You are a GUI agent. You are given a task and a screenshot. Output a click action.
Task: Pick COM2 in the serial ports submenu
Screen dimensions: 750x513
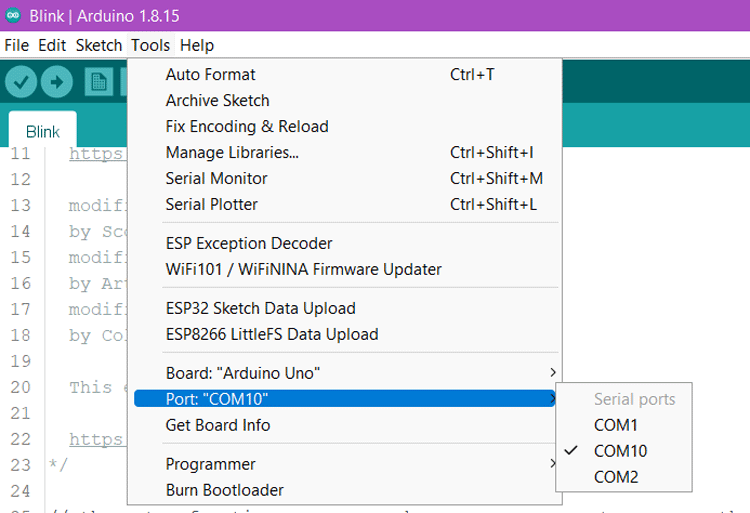pos(615,477)
